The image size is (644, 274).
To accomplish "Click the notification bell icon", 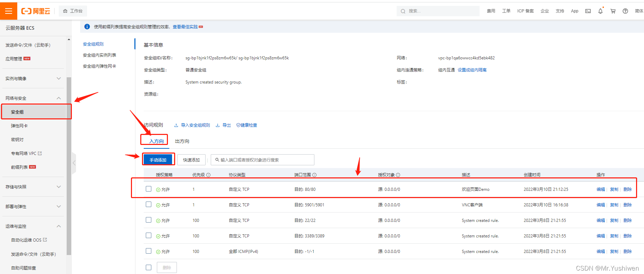I will coord(600,11).
